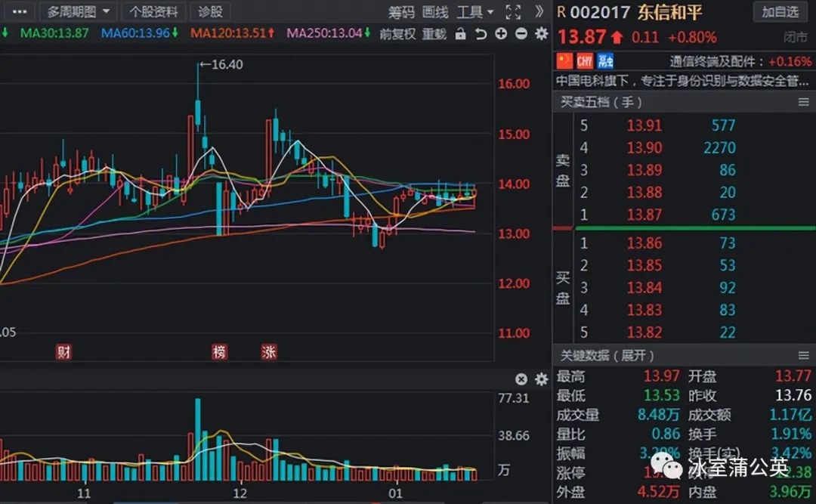Click the 加自选 button
This screenshot has height=504, width=816.
(x=780, y=11)
